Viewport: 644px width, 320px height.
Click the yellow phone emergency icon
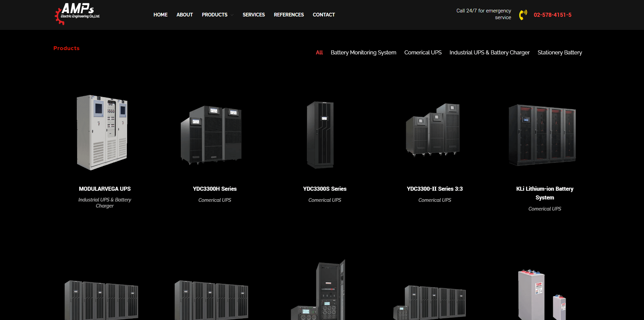coord(523,15)
